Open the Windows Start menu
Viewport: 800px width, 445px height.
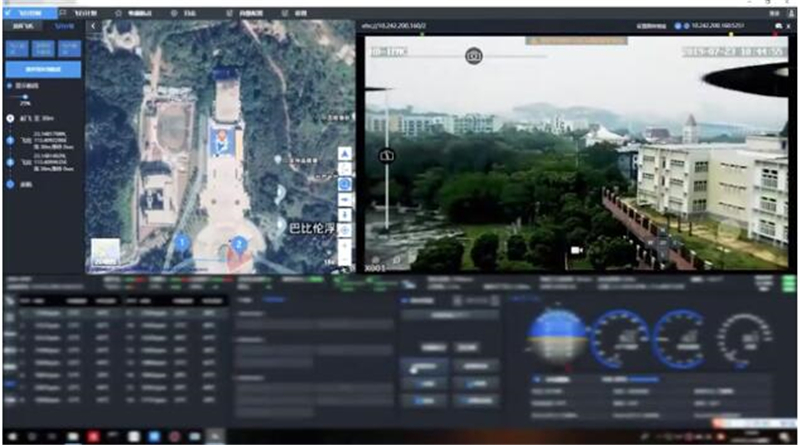[x=10, y=438]
